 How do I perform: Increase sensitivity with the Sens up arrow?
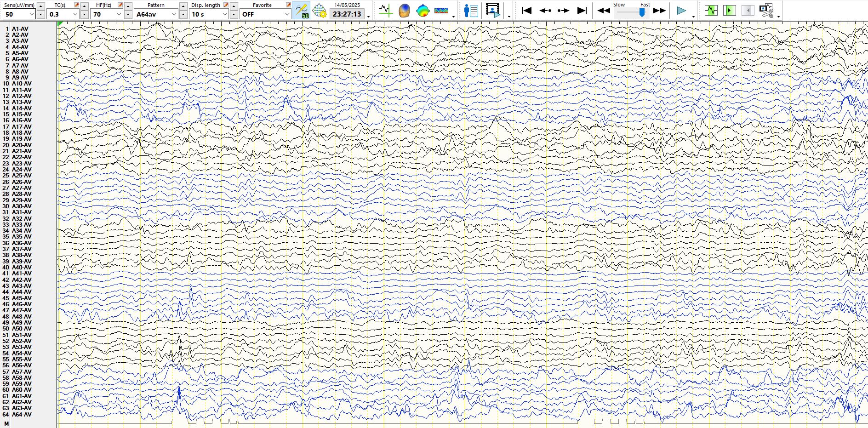pyautogui.click(x=41, y=6)
